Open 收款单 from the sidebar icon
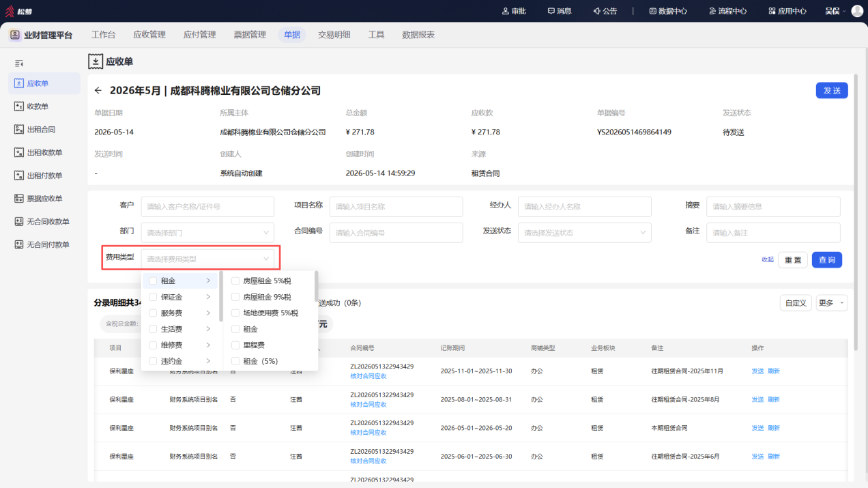Viewport: 868px width, 488px height. coord(19,106)
